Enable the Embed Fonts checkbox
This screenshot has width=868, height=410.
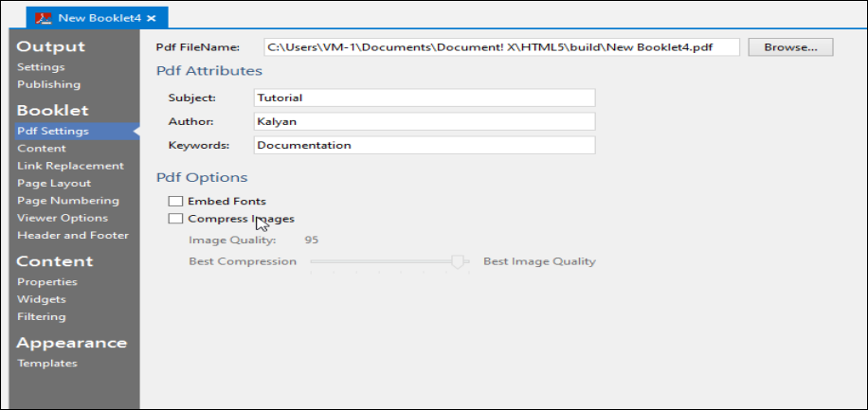[x=175, y=202]
